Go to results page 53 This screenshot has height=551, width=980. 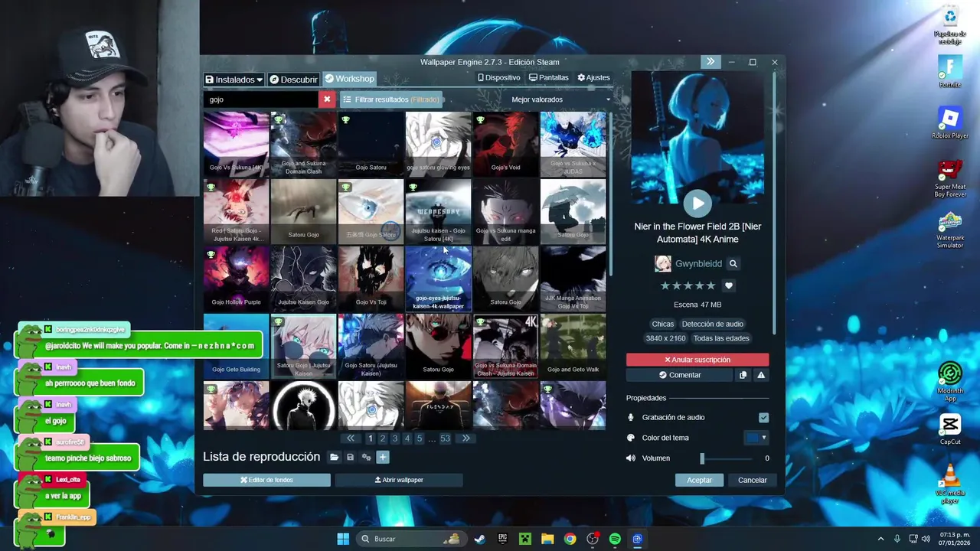pos(445,439)
